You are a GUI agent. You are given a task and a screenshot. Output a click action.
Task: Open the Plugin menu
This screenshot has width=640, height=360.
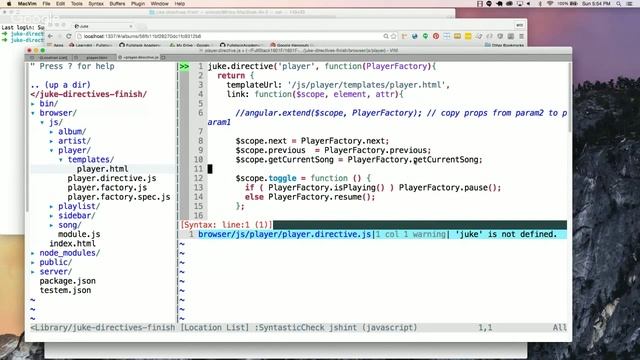pyautogui.click(x=138, y=4)
